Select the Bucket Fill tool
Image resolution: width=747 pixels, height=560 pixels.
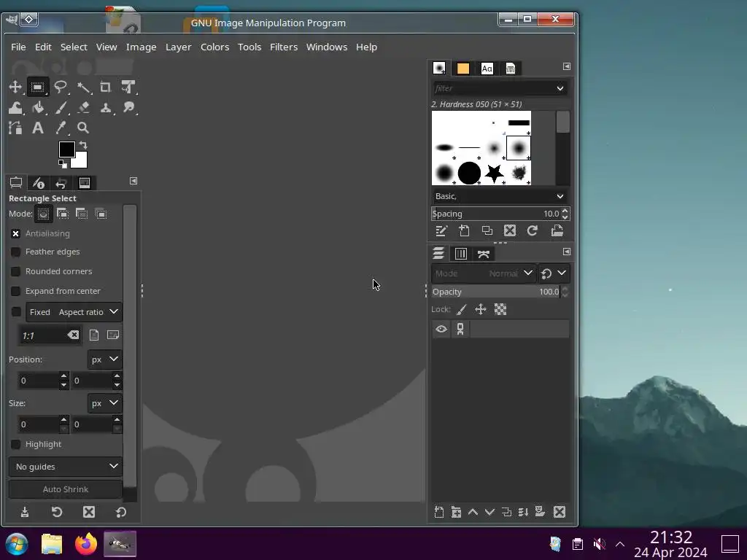[38, 108]
